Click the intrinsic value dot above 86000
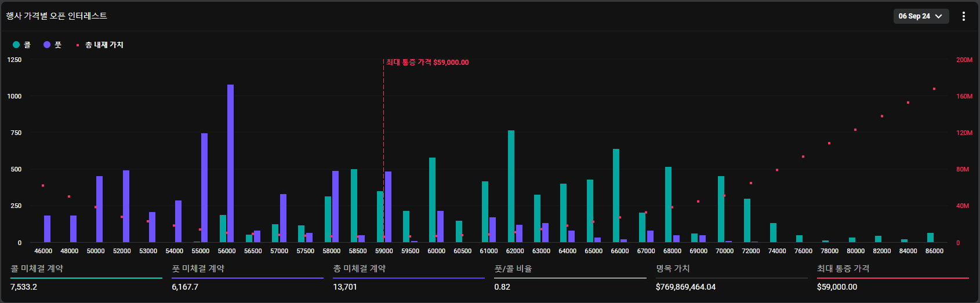The height and width of the screenshot is (303, 980). [x=934, y=89]
